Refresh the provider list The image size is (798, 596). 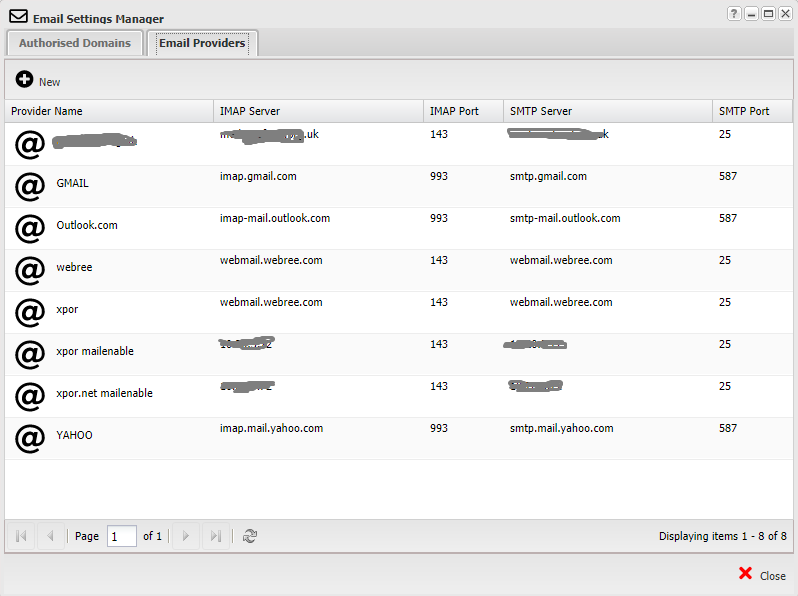pyautogui.click(x=249, y=536)
